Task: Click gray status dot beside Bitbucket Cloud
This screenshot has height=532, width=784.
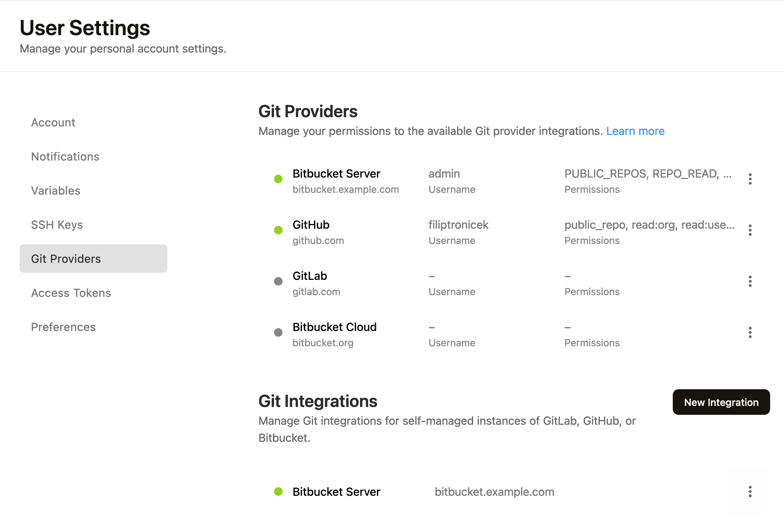Action: click(x=278, y=332)
